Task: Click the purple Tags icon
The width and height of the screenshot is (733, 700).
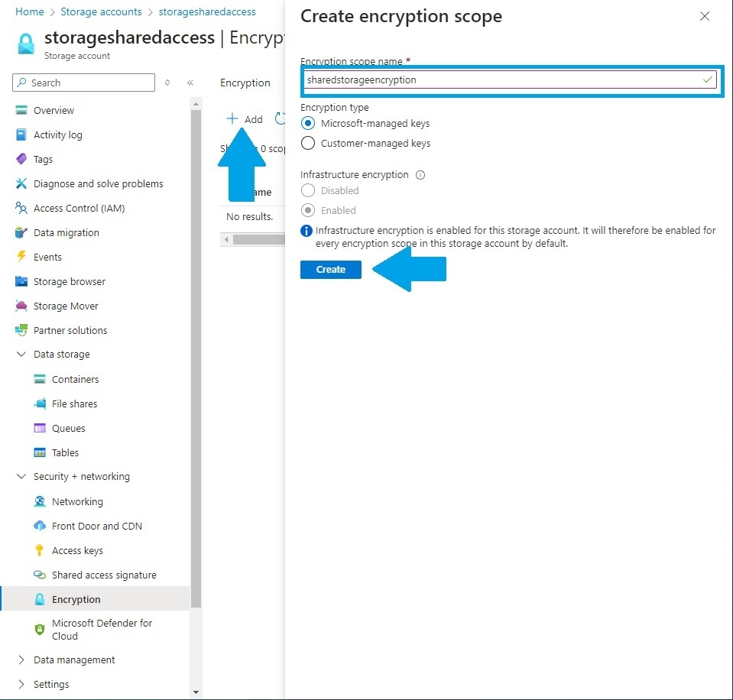Action: (x=21, y=159)
